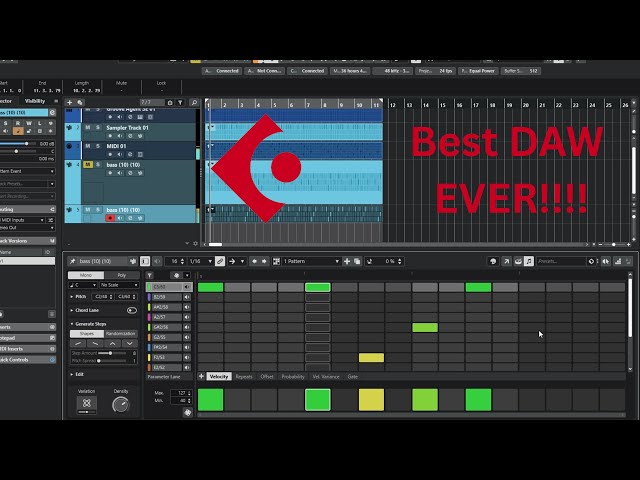Screen dimensions: 640x480
Task: Click the add pattern plus icon
Action: click(347, 261)
